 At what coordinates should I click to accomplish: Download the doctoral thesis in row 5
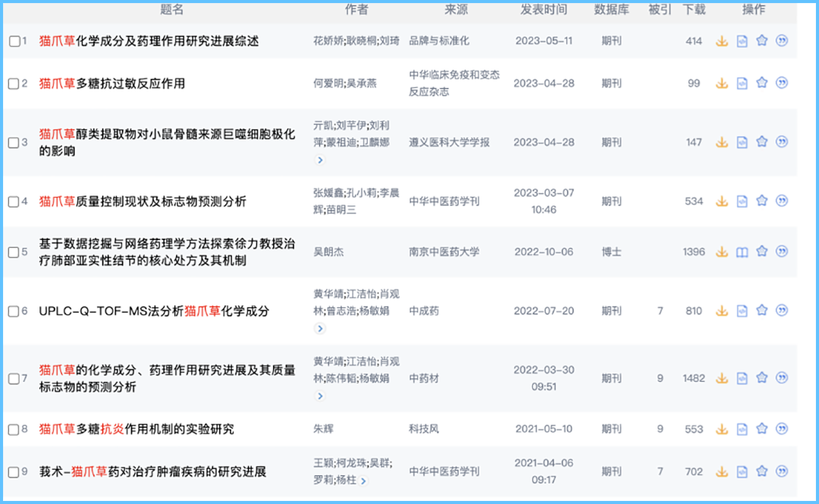pyautogui.click(x=722, y=252)
